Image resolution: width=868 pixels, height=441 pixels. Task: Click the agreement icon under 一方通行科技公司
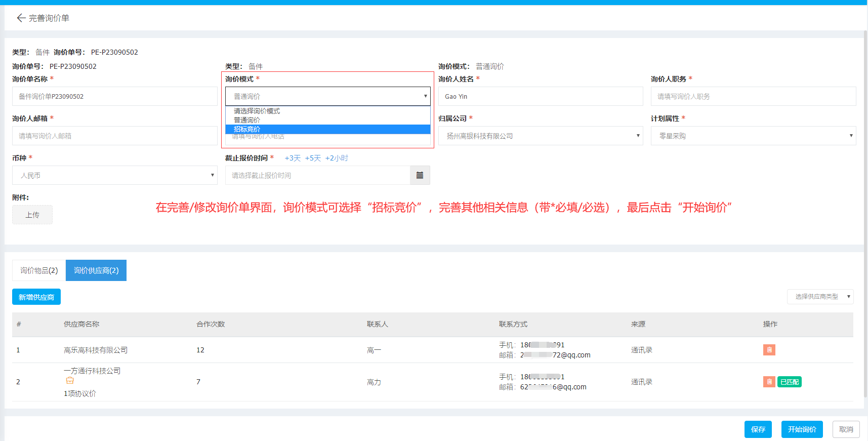[x=70, y=381]
